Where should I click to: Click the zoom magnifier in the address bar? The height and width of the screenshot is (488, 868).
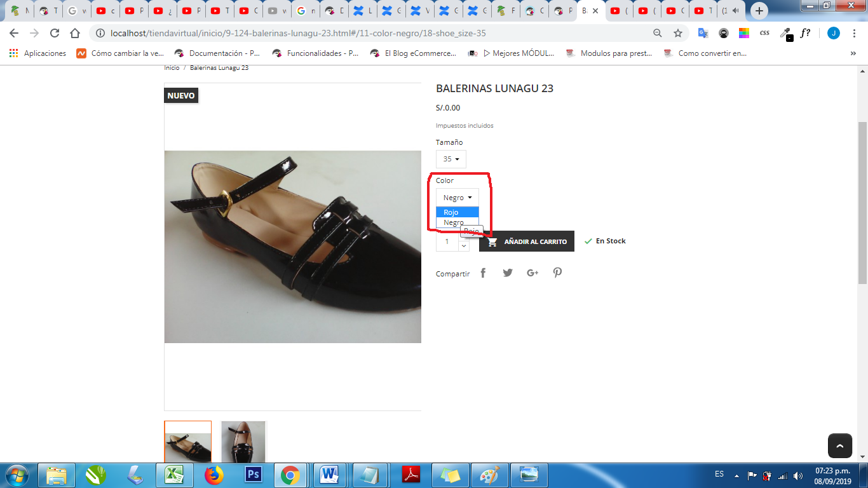pyautogui.click(x=658, y=33)
